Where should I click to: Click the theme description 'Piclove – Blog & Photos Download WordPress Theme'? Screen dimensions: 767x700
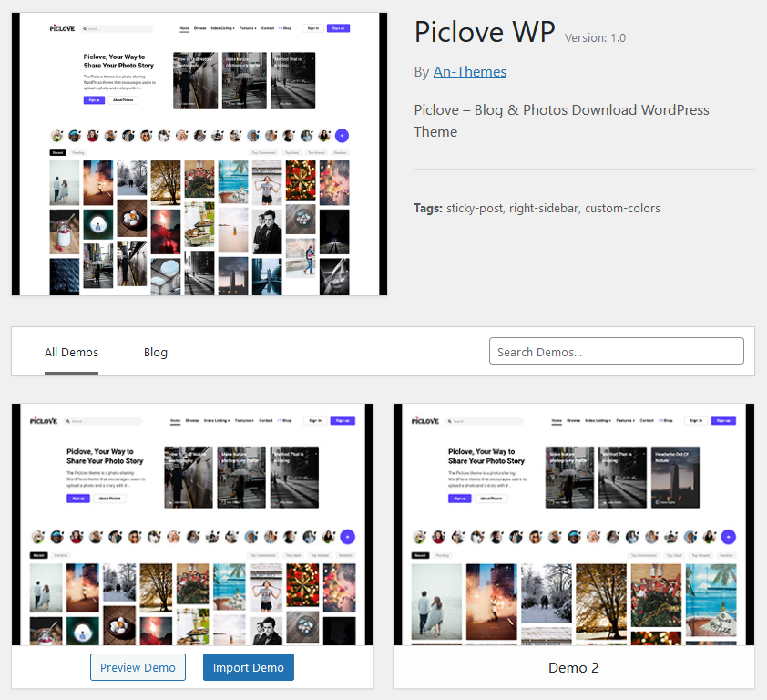(x=561, y=121)
